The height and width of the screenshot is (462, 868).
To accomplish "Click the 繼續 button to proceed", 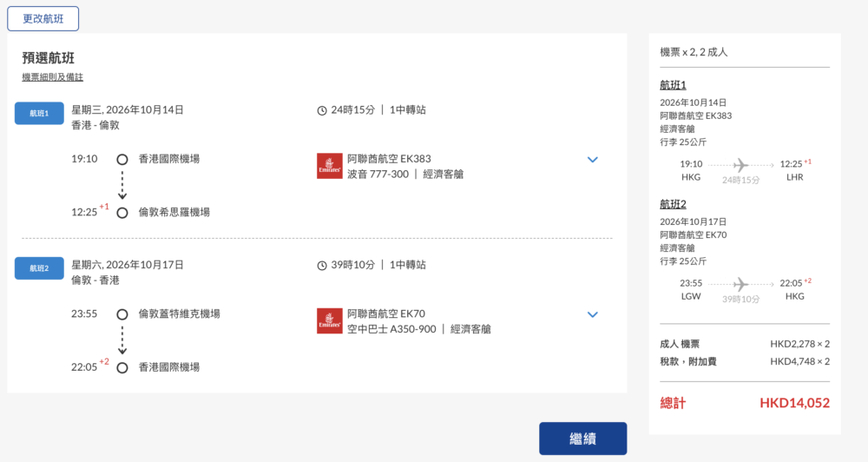I will click(x=583, y=439).
